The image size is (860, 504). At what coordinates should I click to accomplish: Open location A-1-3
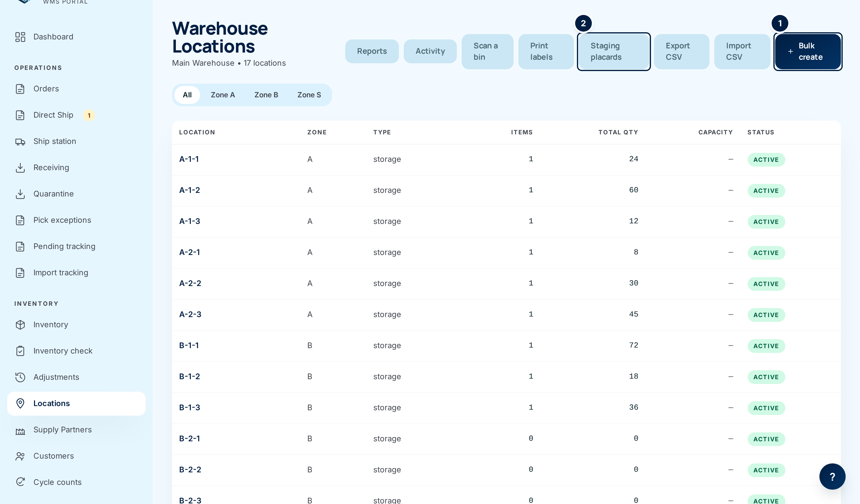[x=189, y=221]
